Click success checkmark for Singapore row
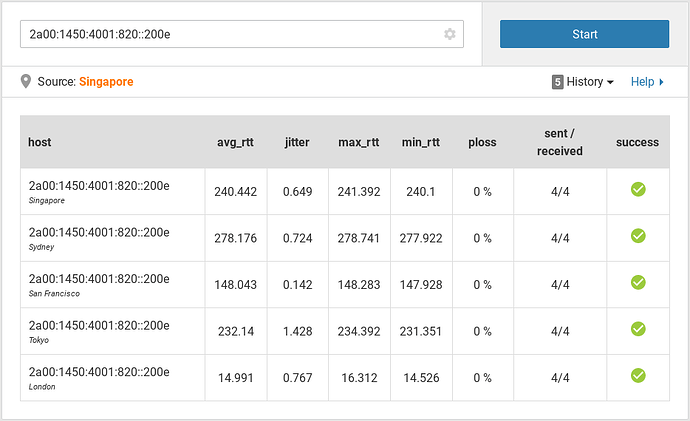690x421 pixels. pyautogui.click(x=638, y=189)
